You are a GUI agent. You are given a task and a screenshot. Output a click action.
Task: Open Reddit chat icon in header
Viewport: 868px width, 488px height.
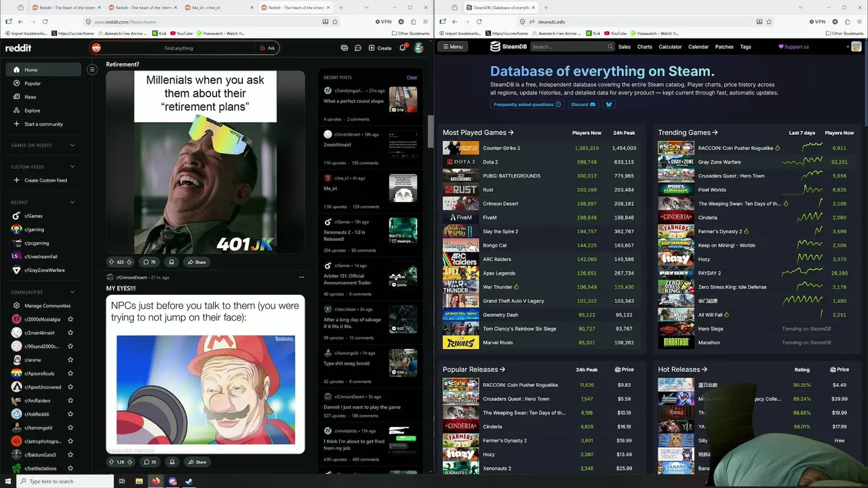[x=357, y=48]
